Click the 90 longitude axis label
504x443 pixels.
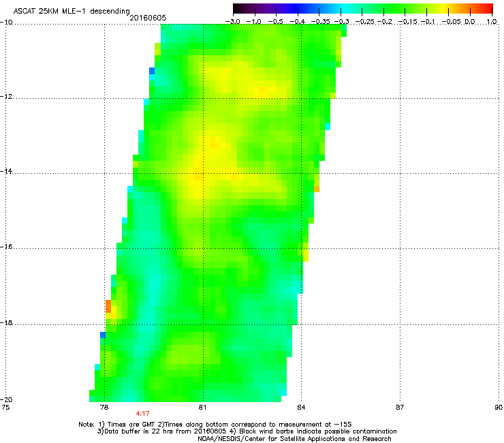point(499,408)
